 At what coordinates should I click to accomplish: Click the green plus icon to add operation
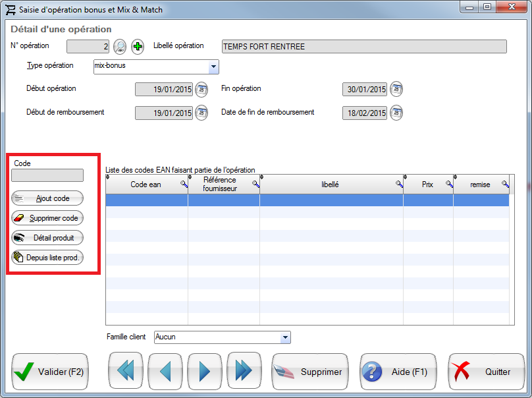(138, 47)
